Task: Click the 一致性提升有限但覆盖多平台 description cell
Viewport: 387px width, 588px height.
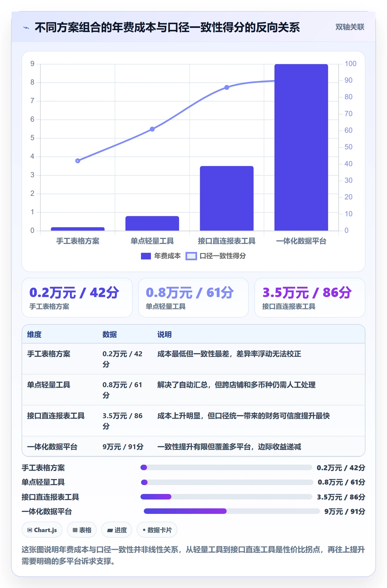Action: pos(229,447)
